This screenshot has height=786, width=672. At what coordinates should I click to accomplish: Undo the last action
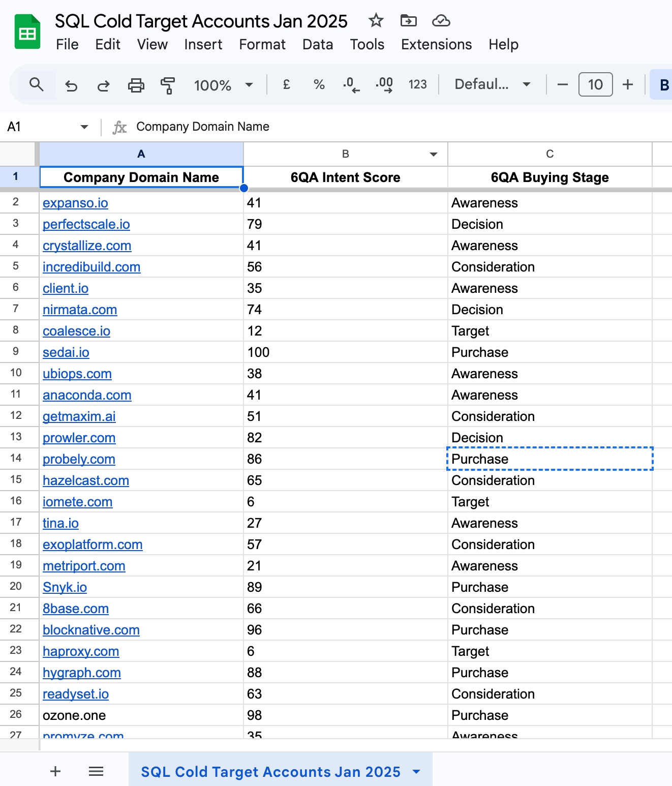[x=71, y=85]
